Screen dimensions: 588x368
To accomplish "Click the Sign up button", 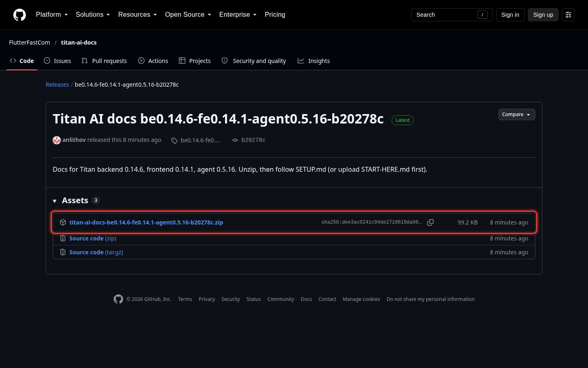I will click(543, 15).
